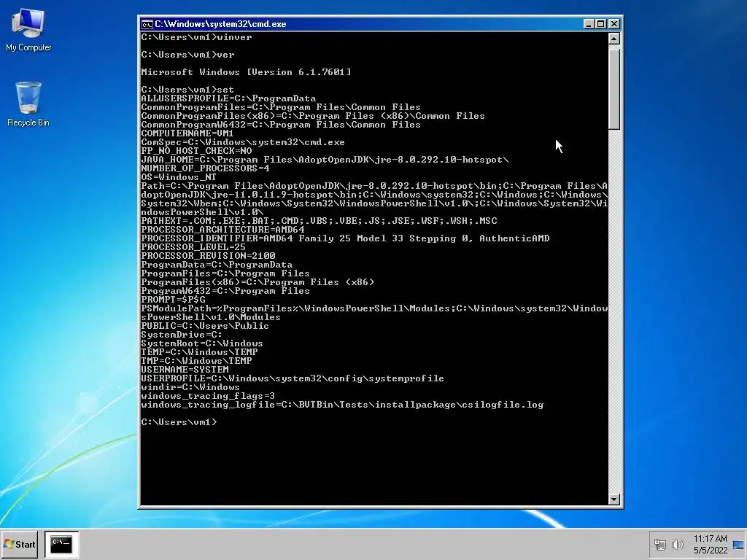Screen dimensions: 747x560
Task: Click the last C:\Users\vm1> prompt
Action: 179,422
